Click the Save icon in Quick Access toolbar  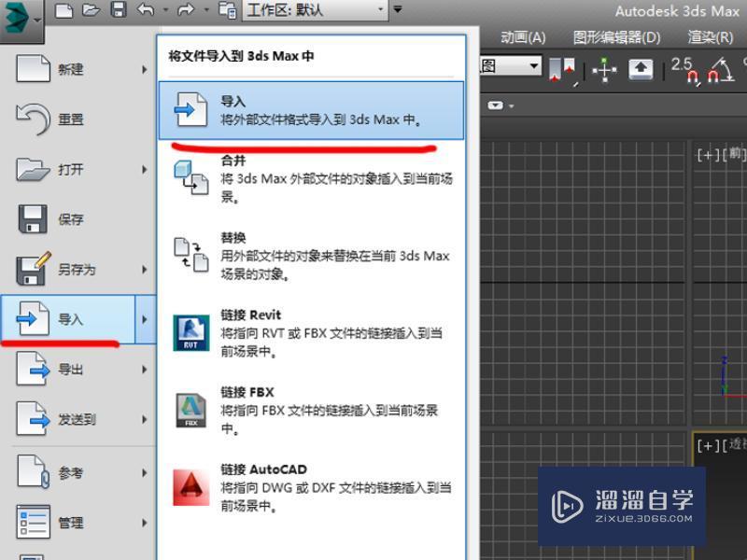tap(117, 12)
